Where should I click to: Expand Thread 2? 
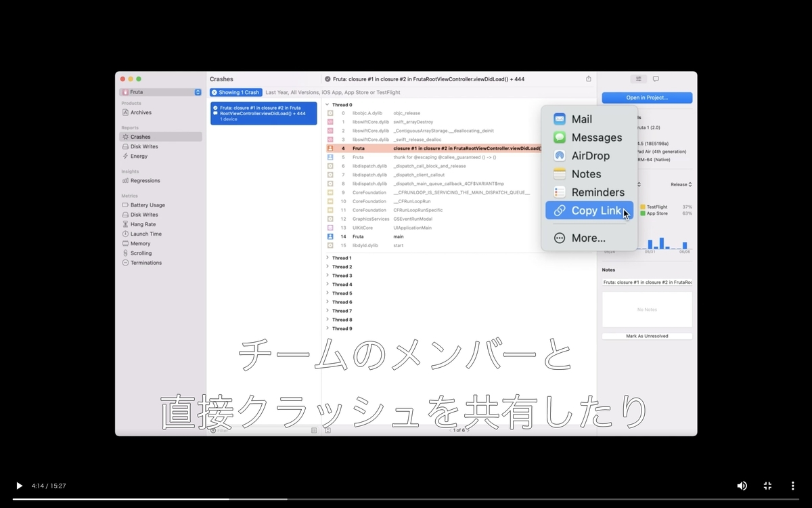pyautogui.click(x=328, y=267)
